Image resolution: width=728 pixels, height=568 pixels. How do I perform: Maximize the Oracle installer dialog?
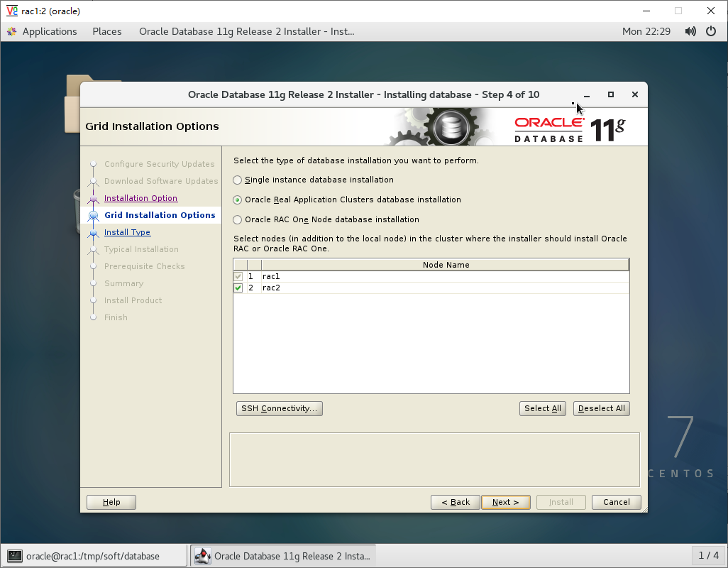(611, 94)
